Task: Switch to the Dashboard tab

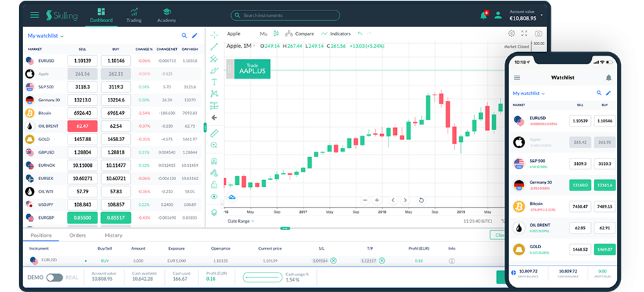Action: coord(101,15)
